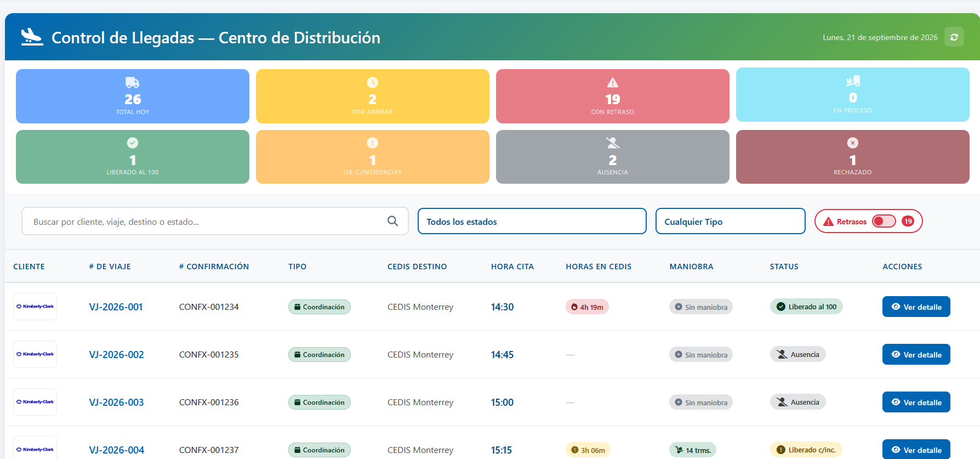
Task: Click Kimberly-Clark logo for VJ-2026-003
Action: click(35, 402)
